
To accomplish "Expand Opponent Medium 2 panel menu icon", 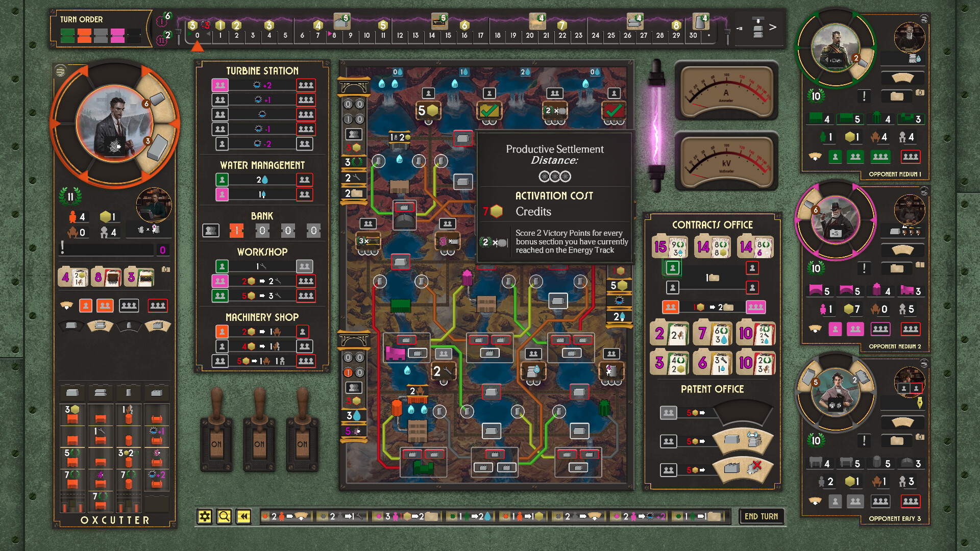I will pos(924,191).
